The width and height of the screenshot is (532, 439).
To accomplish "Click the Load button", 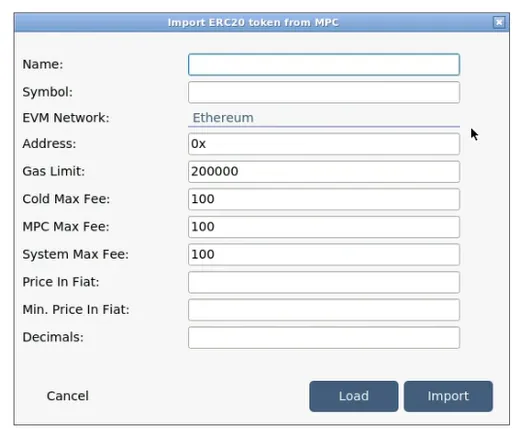I will click(x=354, y=396).
